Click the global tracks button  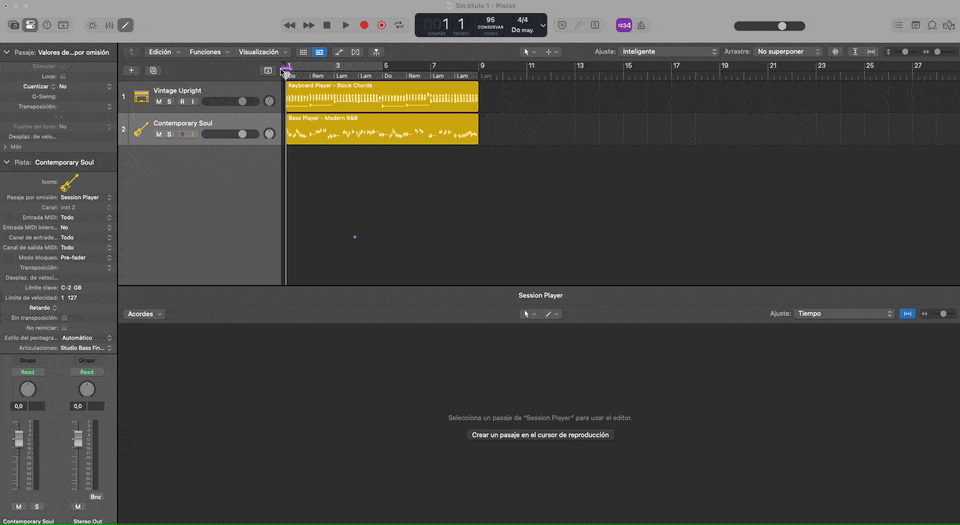(268, 70)
